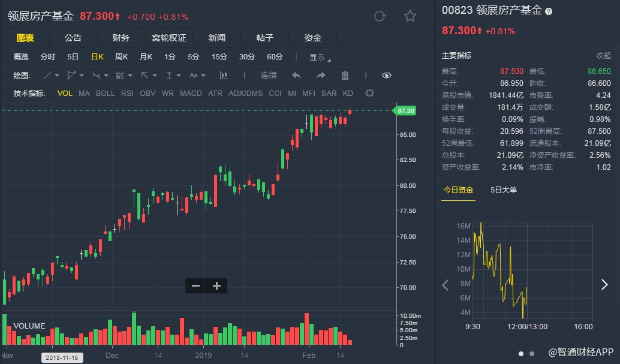The width and height of the screenshot is (620, 364).
Task: Go to next panel with right arrow
Action: pyautogui.click(x=604, y=285)
